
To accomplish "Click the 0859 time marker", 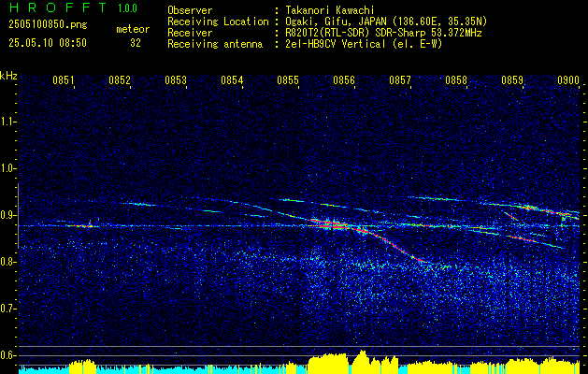I will pos(512,80).
